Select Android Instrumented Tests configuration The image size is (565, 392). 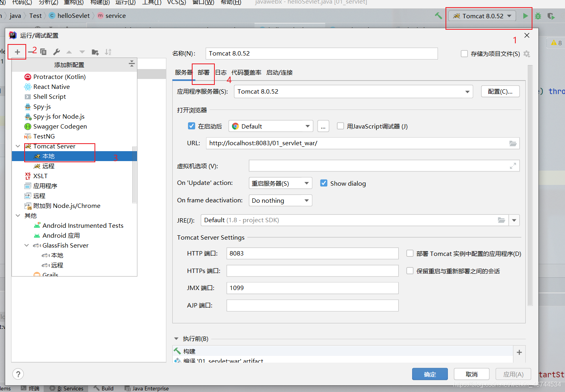coord(79,225)
